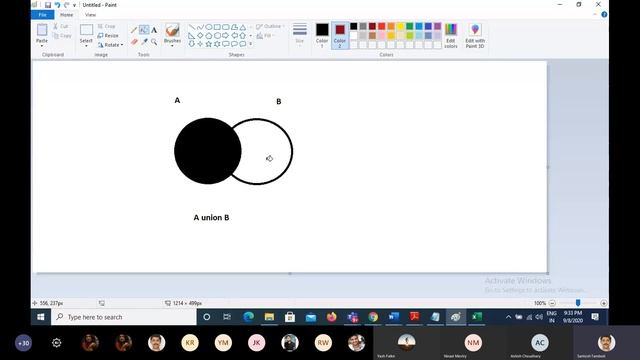
Task: Open meeting settings gear icon
Action: [x=57, y=343]
